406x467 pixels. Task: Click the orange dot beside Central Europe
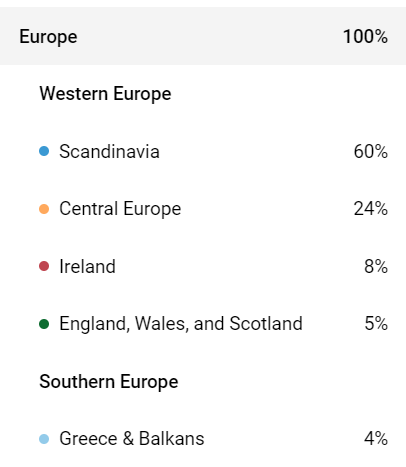point(44,209)
